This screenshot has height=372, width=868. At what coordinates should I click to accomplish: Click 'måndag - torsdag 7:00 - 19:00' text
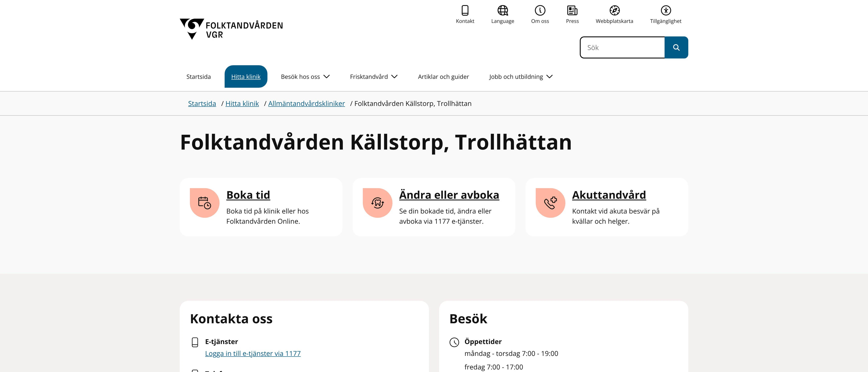click(511, 354)
